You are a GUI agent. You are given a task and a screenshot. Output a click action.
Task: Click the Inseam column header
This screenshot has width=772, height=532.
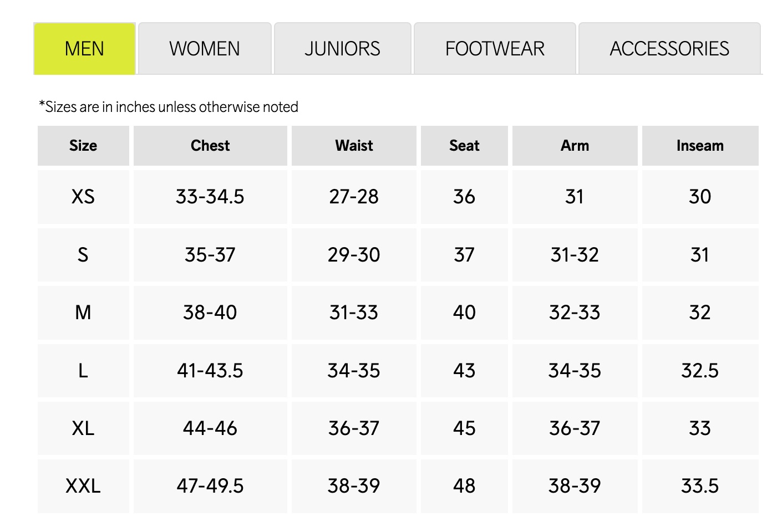(x=700, y=146)
